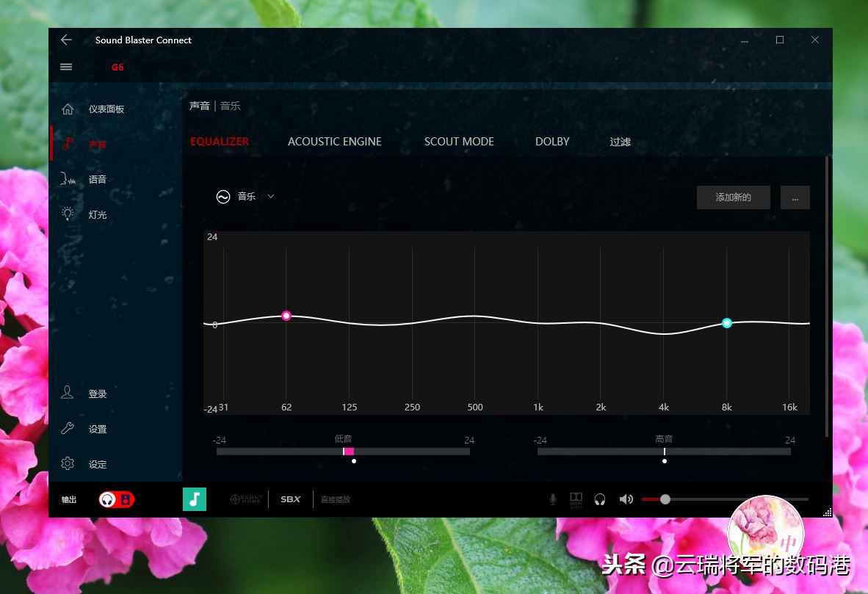This screenshot has width=868, height=594.
Task: Click the login user icon
Action: coord(67,393)
